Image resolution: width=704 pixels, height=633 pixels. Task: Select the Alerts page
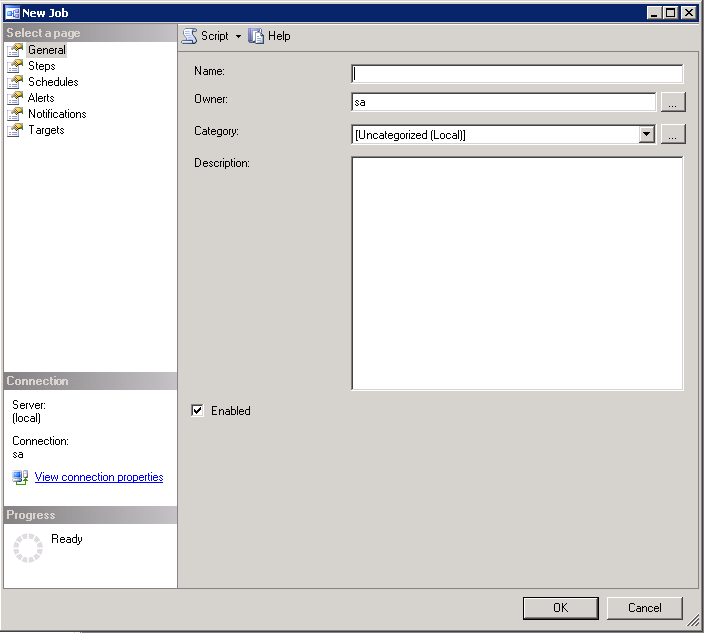pyautogui.click(x=41, y=98)
